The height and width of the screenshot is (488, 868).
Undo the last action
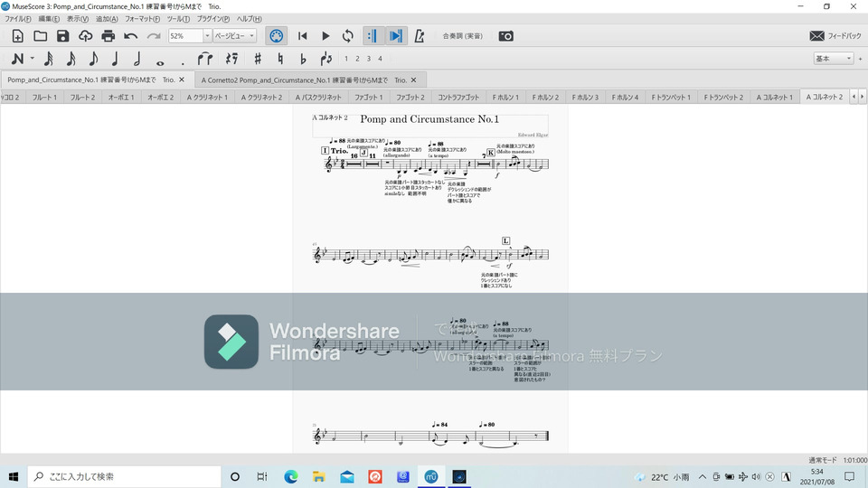pyautogui.click(x=130, y=36)
